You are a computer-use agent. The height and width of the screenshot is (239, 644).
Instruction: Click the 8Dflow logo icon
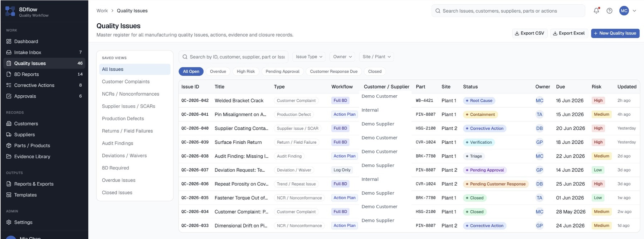pos(10,11)
